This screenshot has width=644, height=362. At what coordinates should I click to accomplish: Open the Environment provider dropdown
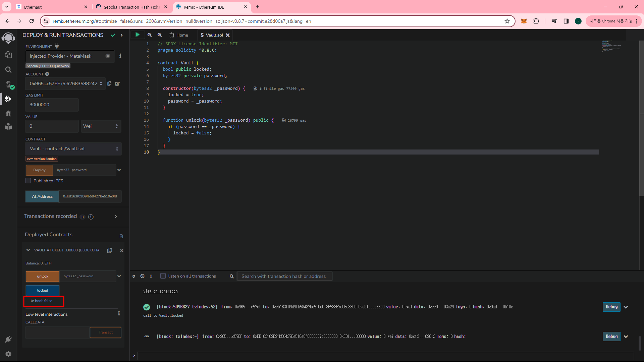tap(70, 56)
